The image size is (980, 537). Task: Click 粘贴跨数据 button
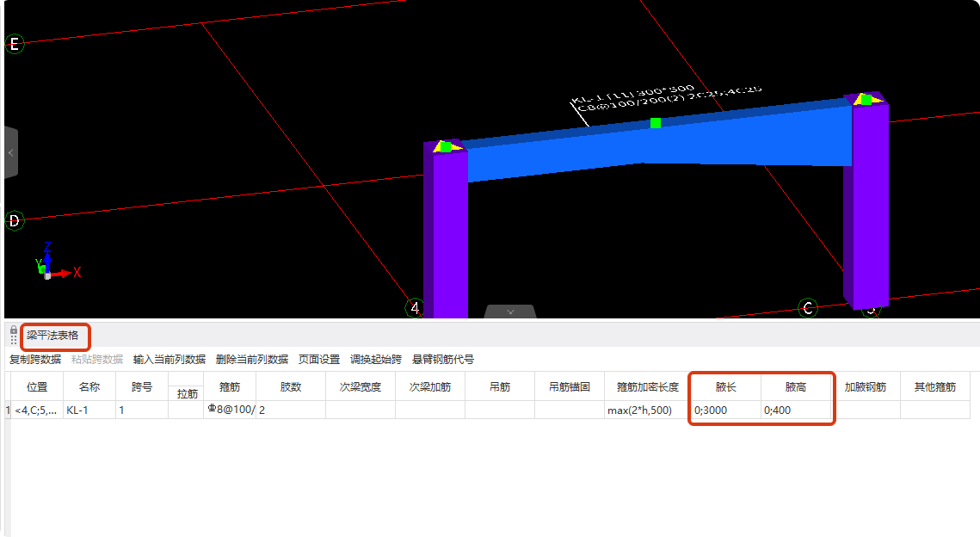coord(97,360)
